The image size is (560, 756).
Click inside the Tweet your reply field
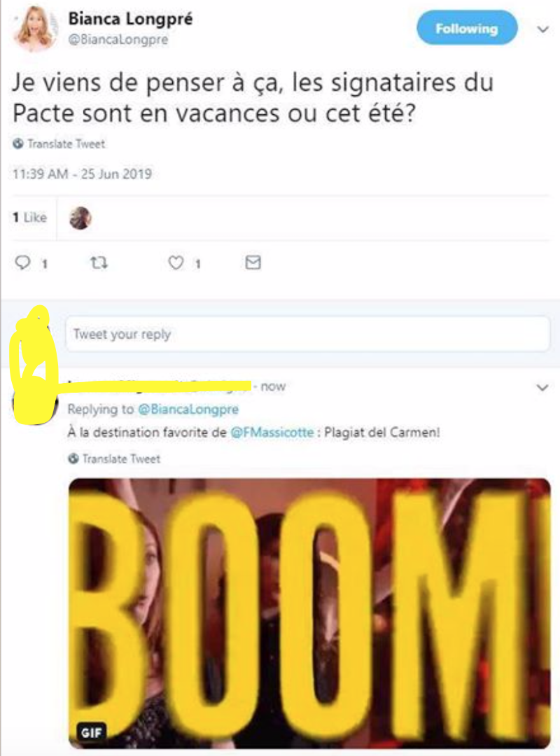click(x=307, y=334)
